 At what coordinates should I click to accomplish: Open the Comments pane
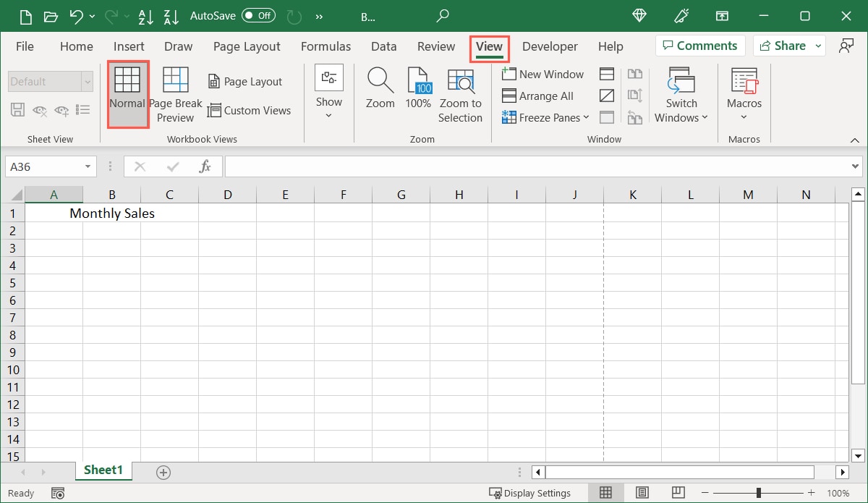(699, 45)
